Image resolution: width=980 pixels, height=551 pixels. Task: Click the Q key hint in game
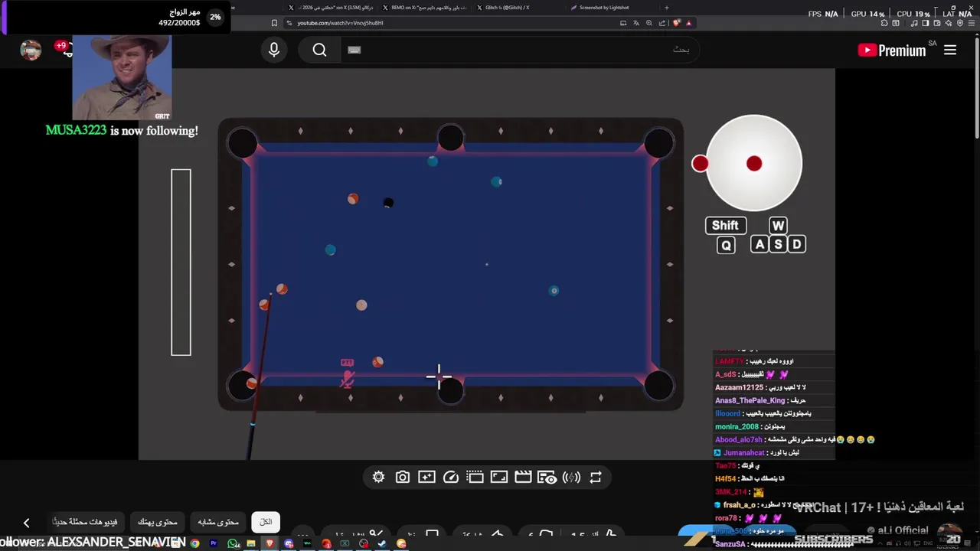726,245
